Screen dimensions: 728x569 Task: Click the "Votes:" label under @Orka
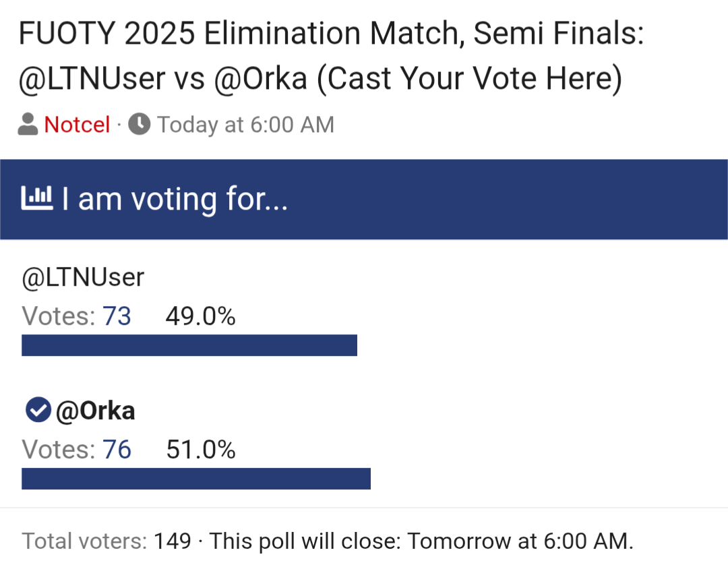(x=59, y=450)
